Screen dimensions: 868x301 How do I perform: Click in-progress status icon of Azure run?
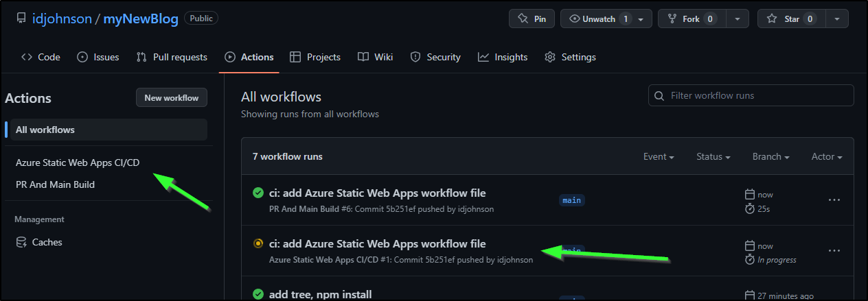coord(258,243)
